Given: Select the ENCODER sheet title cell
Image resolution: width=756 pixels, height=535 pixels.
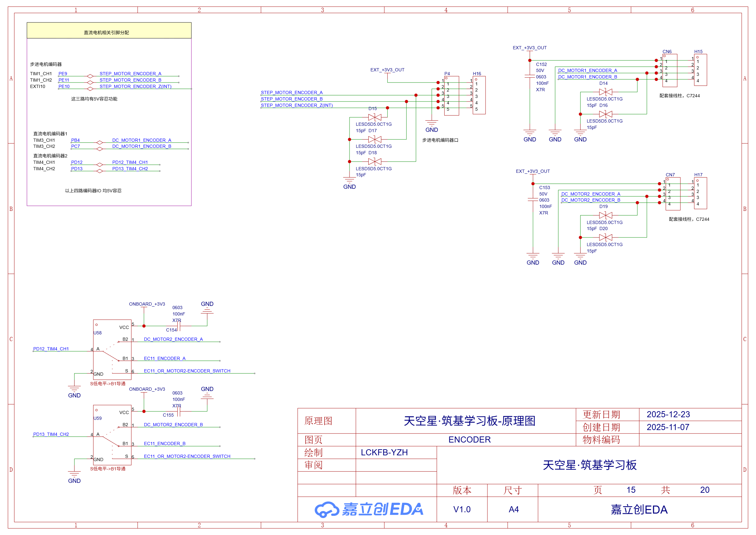Looking at the screenshot, I should pos(469,439).
